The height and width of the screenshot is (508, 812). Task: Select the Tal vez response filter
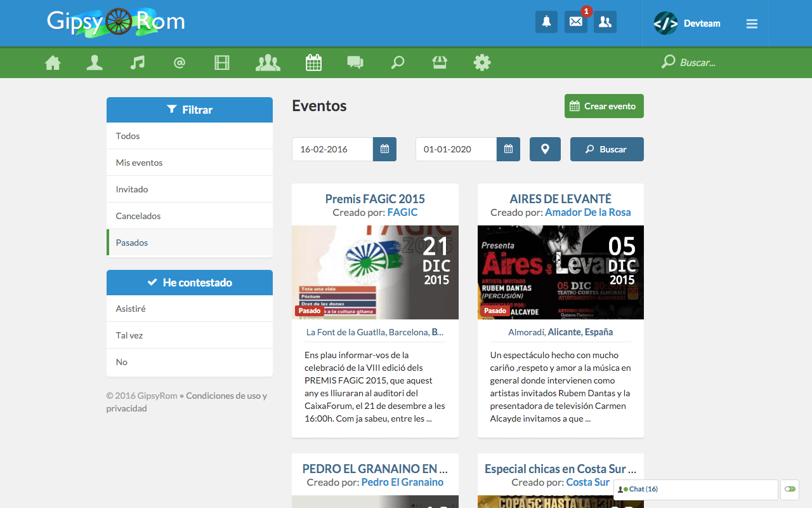(189, 335)
